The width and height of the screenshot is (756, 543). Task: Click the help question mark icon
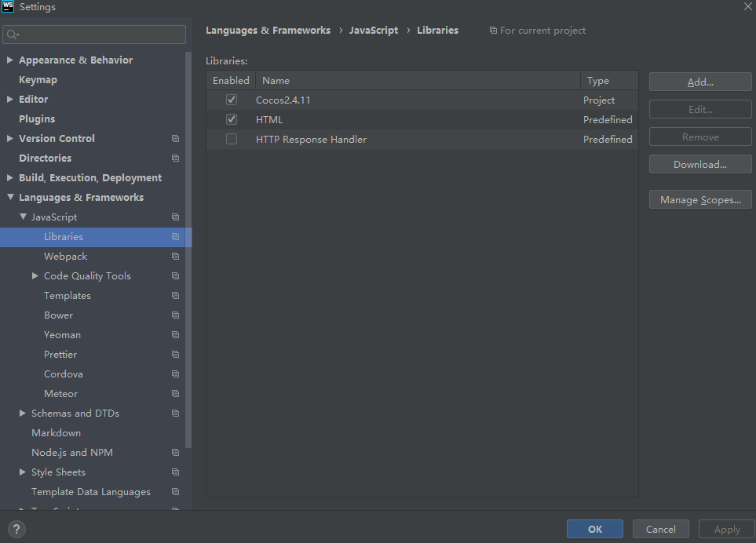tap(16, 530)
